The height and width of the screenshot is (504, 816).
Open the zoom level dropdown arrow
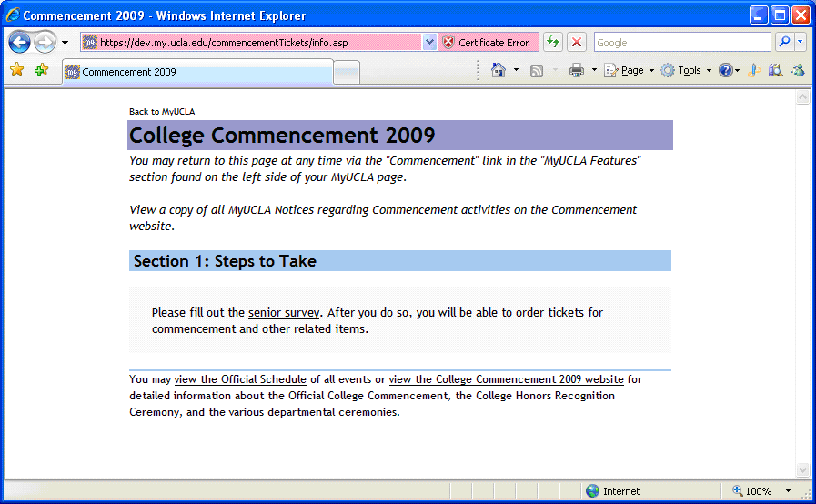[x=788, y=491]
